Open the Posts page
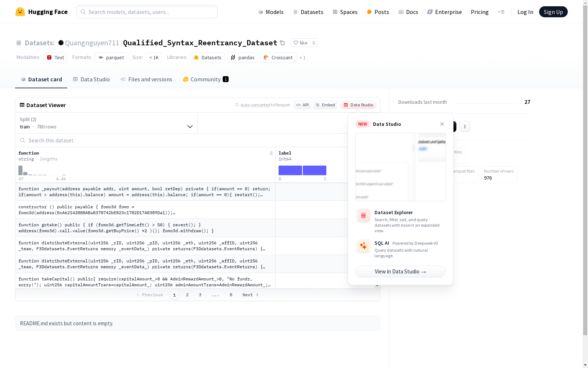588x368 pixels. click(378, 12)
